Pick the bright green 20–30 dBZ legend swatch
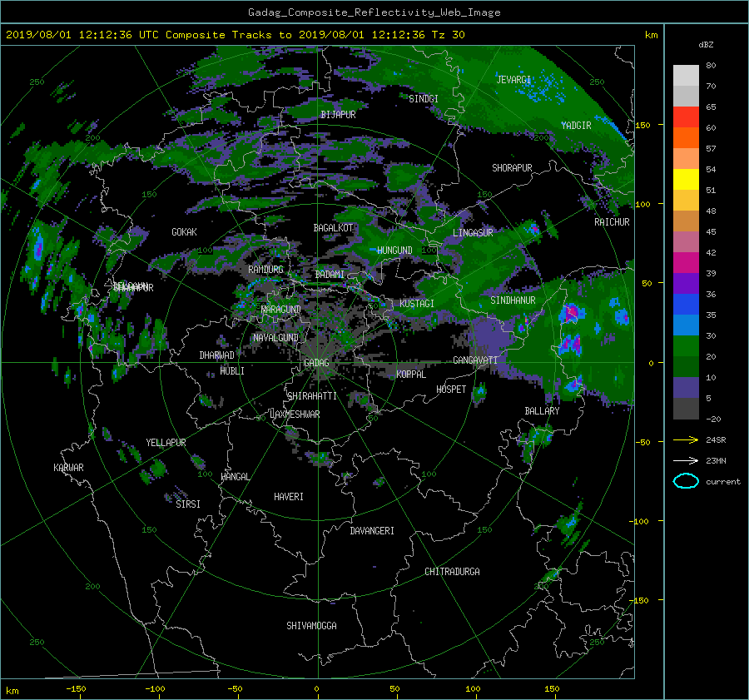This screenshot has height=700, width=749. tap(686, 346)
